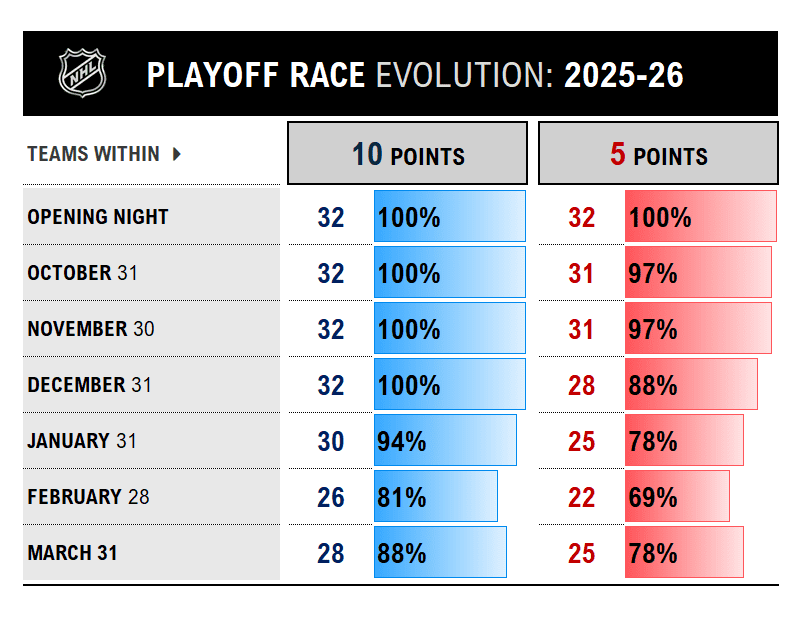
Task: Click the blue 81% bar for February
Action: [436, 497]
